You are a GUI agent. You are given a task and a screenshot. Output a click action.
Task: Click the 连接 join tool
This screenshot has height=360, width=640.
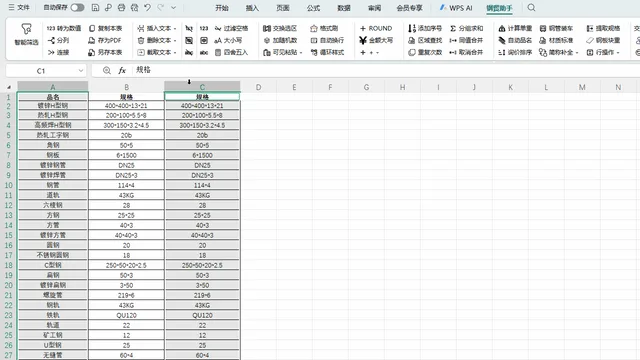58,52
